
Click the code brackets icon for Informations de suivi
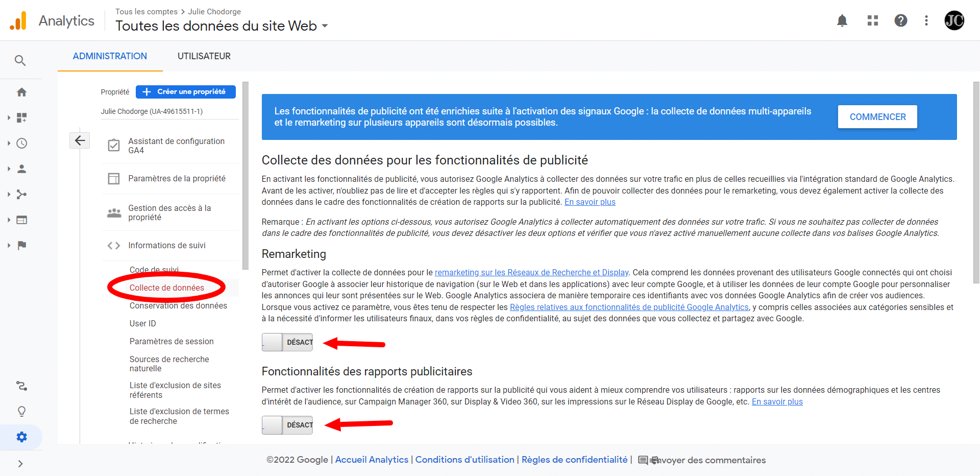(x=114, y=246)
